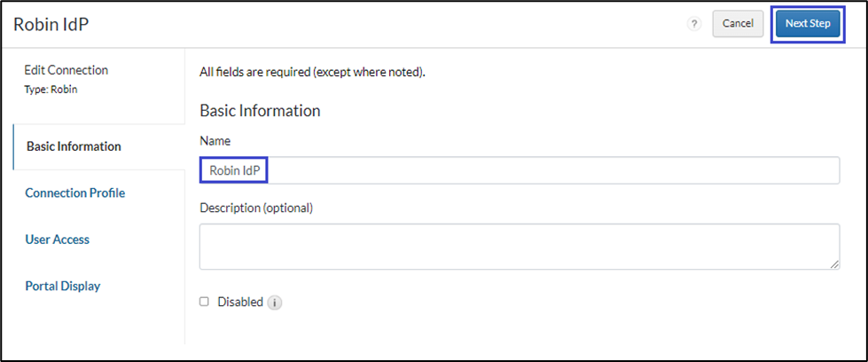This screenshot has width=868, height=362.
Task: Grab the Description box resize handle
Action: [834, 264]
